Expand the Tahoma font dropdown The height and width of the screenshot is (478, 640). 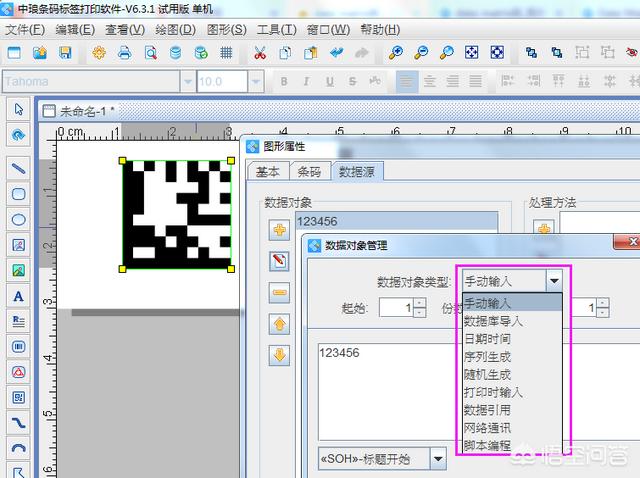tap(188, 81)
